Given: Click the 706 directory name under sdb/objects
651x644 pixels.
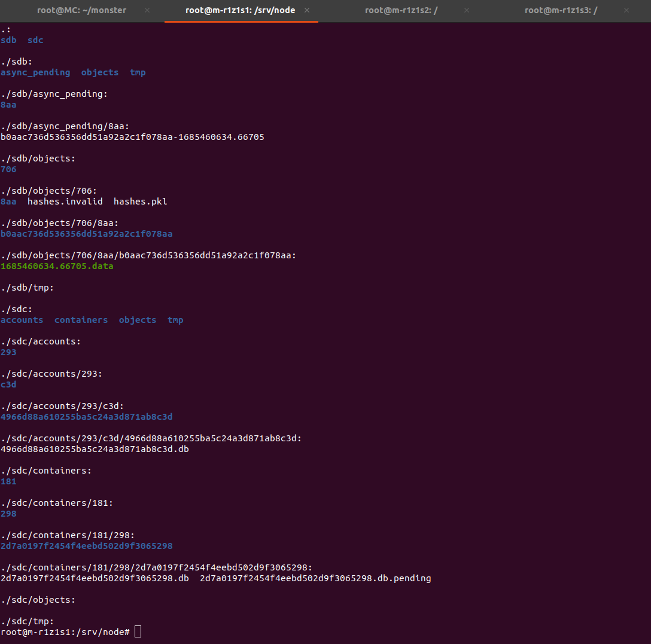Looking at the screenshot, I should click(x=8, y=169).
